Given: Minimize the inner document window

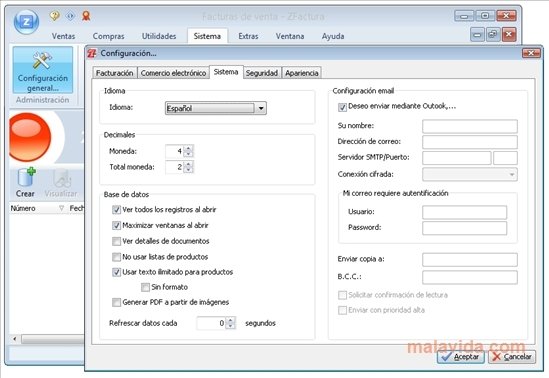Looking at the screenshot, I should click(477, 35).
